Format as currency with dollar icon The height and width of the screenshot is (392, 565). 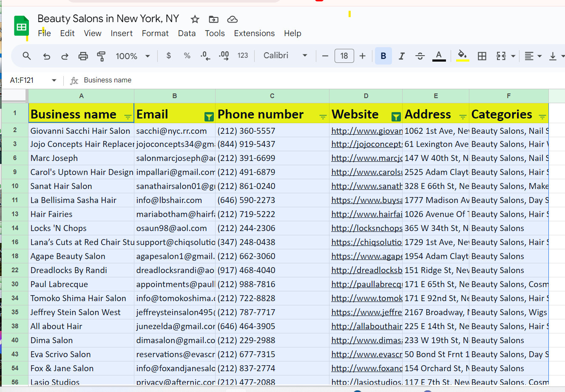tap(169, 56)
